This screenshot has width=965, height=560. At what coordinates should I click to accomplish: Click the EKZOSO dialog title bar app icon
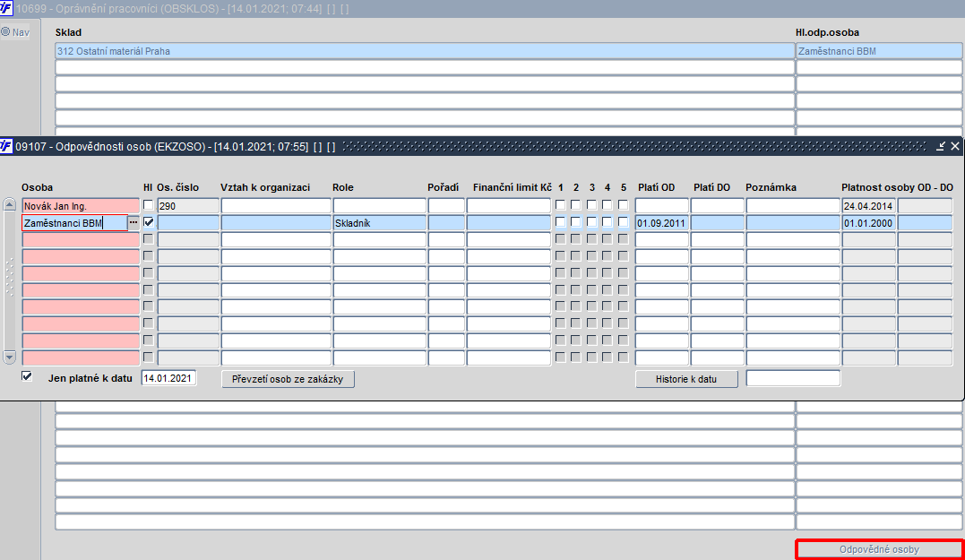click(5, 146)
